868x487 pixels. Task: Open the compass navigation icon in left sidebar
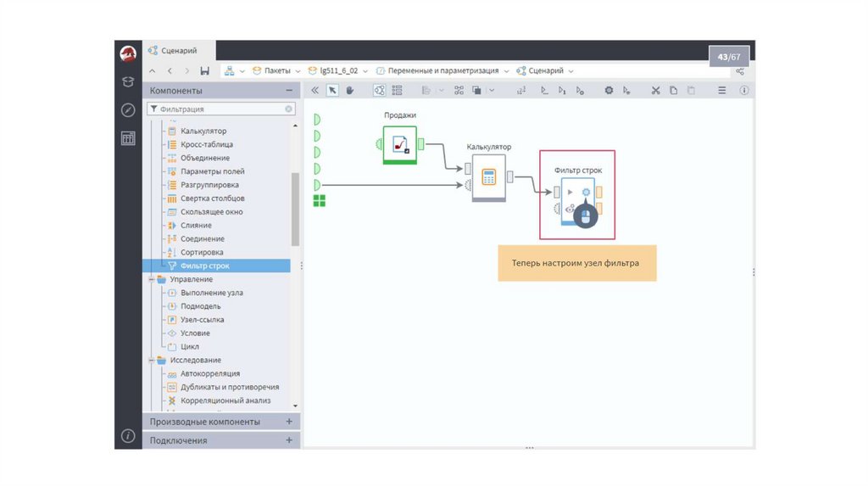(128, 110)
